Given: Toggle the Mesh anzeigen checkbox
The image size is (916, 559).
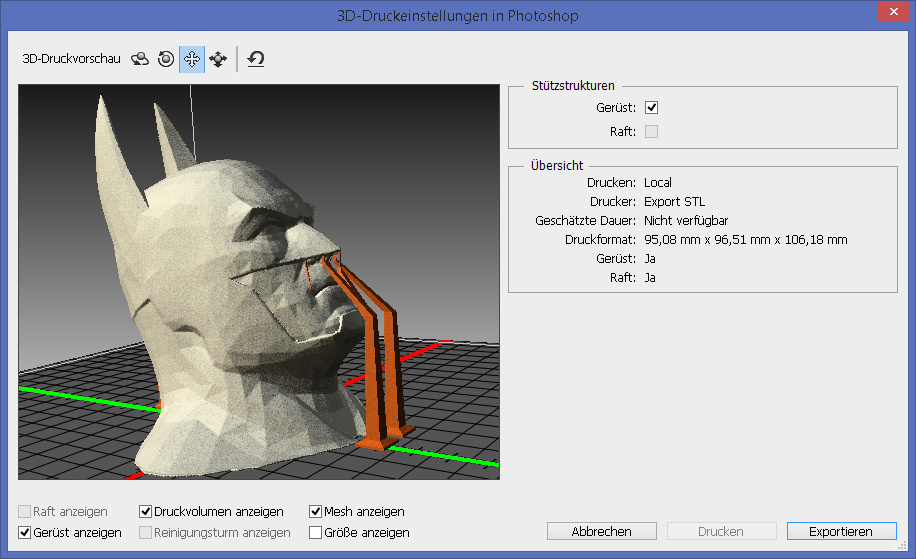Looking at the screenshot, I should pyautogui.click(x=316, y=512).
